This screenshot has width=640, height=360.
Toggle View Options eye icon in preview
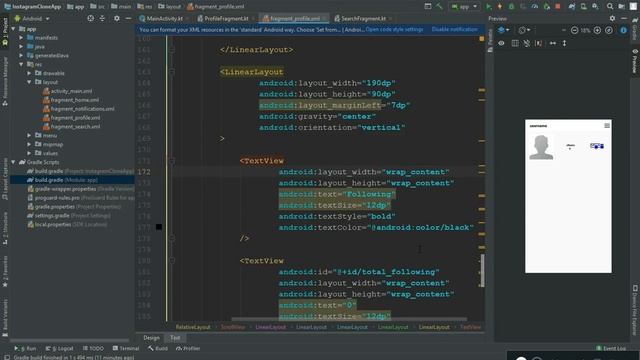click(501, 43)
